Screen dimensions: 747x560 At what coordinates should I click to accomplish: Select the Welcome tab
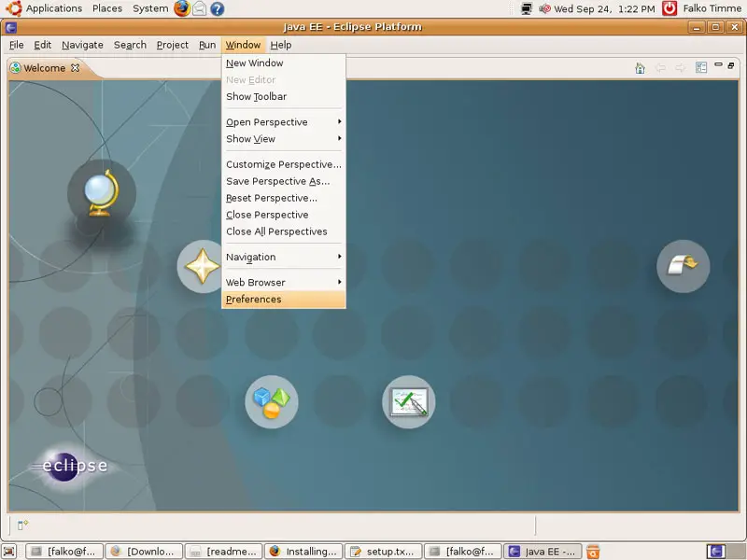click(x=44, y=68)
